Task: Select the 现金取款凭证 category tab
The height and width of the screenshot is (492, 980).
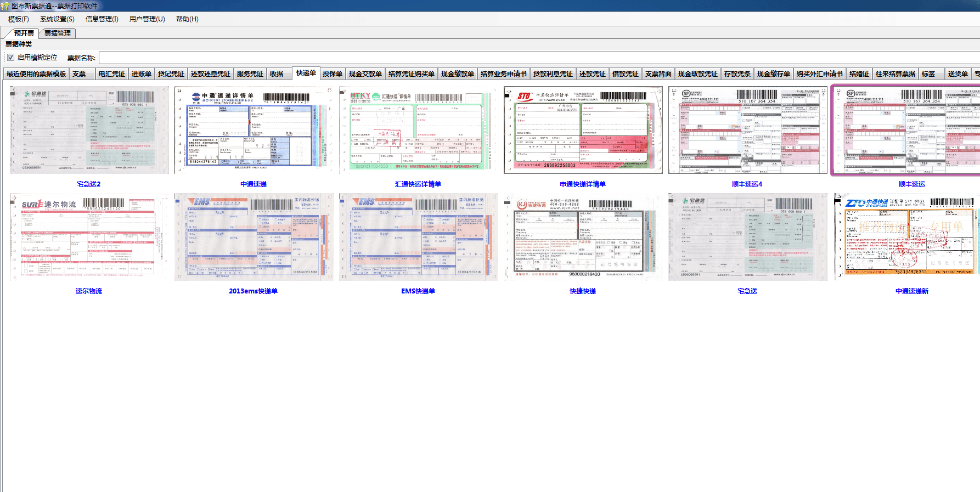Action: [698, 74]
